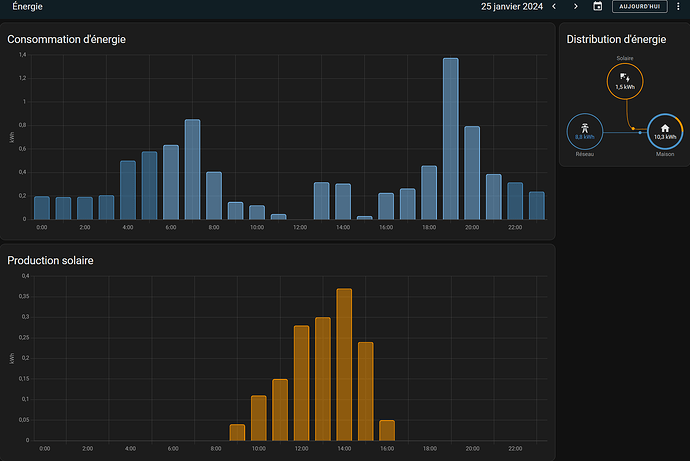Select the Réseau grid pylon icon circle
The width and height of the screenshot is (690, 461).
click(584, 132)
